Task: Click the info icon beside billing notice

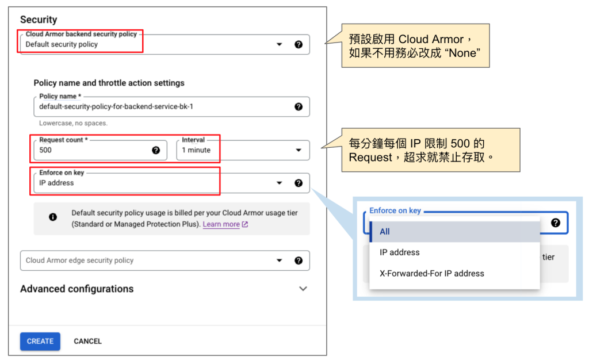Action: tap(53, 217)
